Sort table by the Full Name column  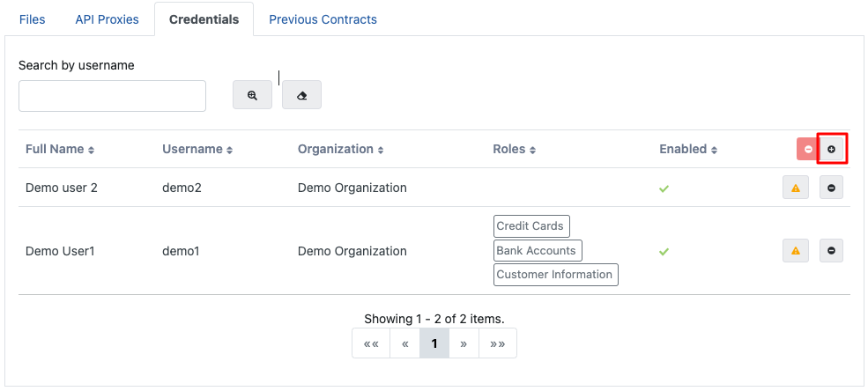[60, 150]
